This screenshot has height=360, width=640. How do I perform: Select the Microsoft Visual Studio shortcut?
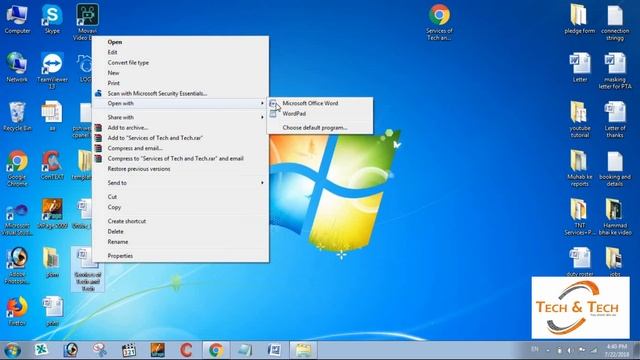point(17,219)
